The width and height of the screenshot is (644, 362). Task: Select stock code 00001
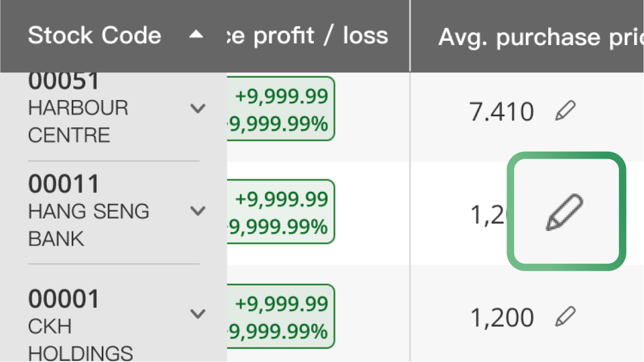tap(64, 299)
